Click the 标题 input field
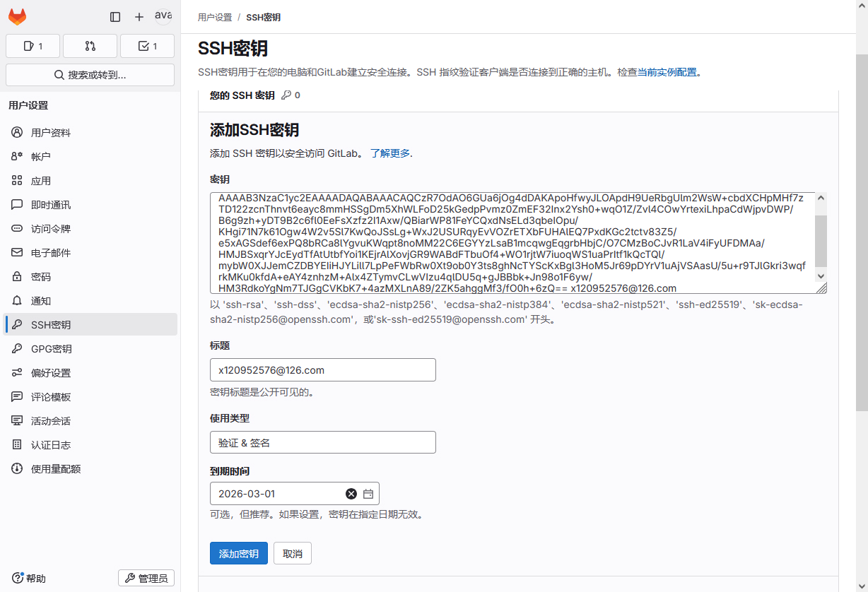 [322, 370]
